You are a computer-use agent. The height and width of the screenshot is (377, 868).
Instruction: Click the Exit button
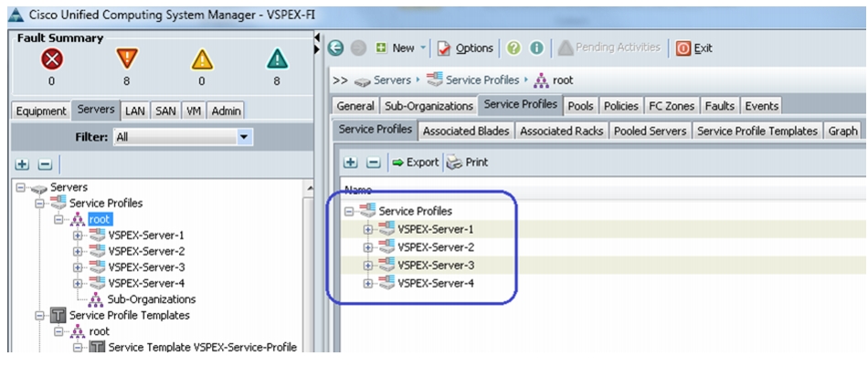click(x=694, y=48)
